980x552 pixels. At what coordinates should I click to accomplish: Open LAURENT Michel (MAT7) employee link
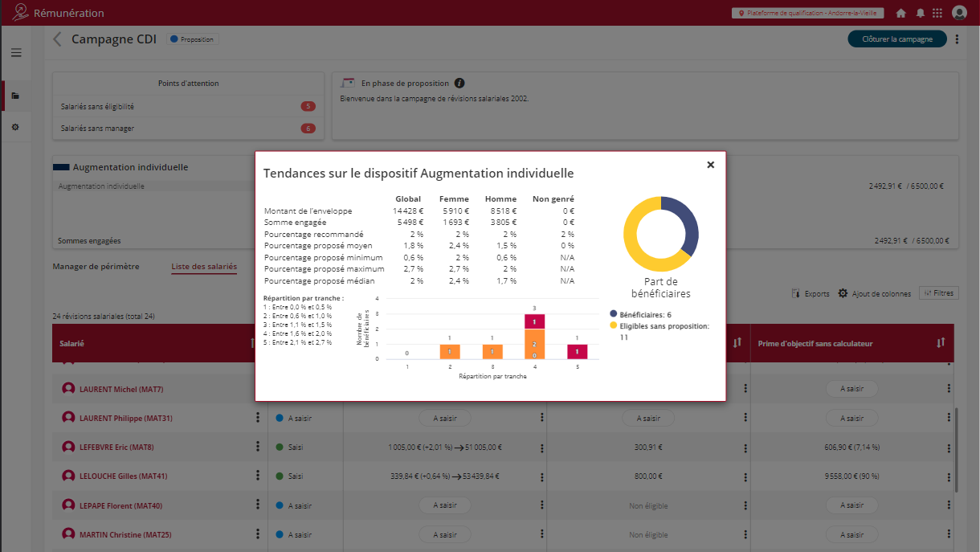click(x=121, y=389)
